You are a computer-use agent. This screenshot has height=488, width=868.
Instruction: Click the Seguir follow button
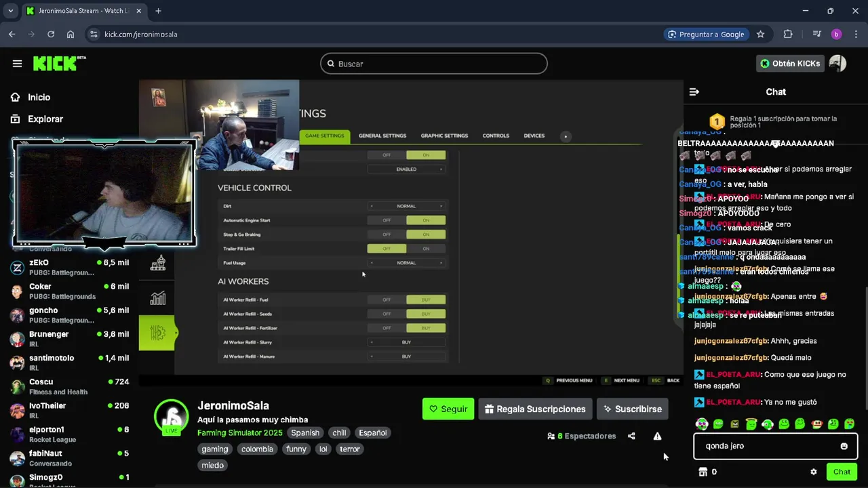pos(448,409)
